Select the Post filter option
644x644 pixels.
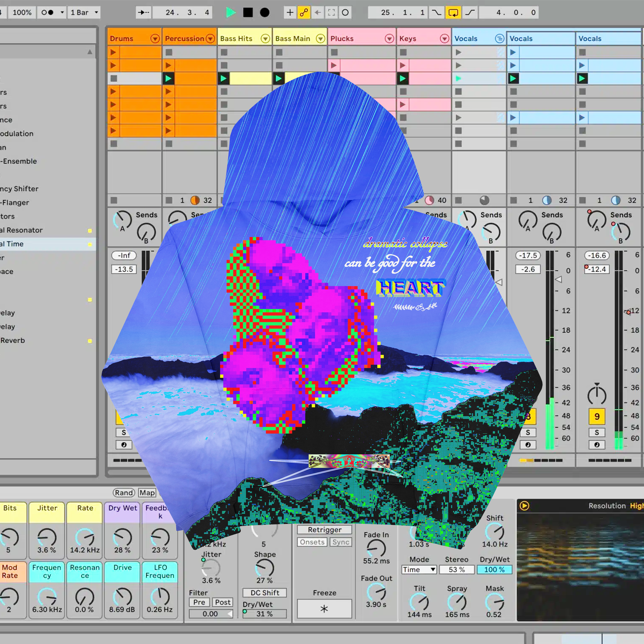coord(223,602)
